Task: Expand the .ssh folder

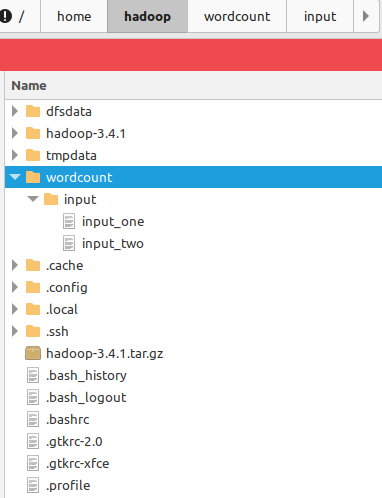Action: point(14,331)
